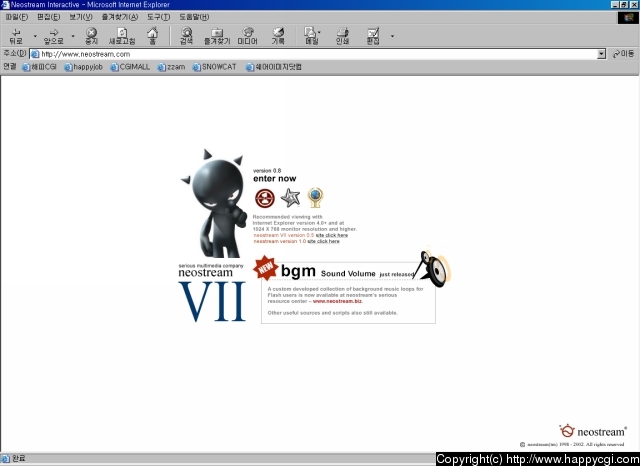Click the 완료 status bar text
This screenshot has height=466, width=640.
click(x=18, y=458)
